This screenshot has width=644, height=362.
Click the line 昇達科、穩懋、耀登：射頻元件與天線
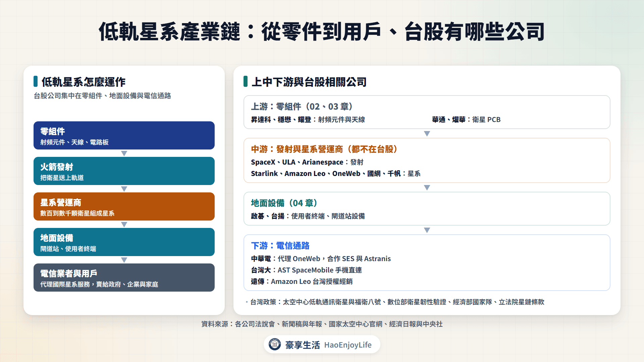click(x=308, y=120)
